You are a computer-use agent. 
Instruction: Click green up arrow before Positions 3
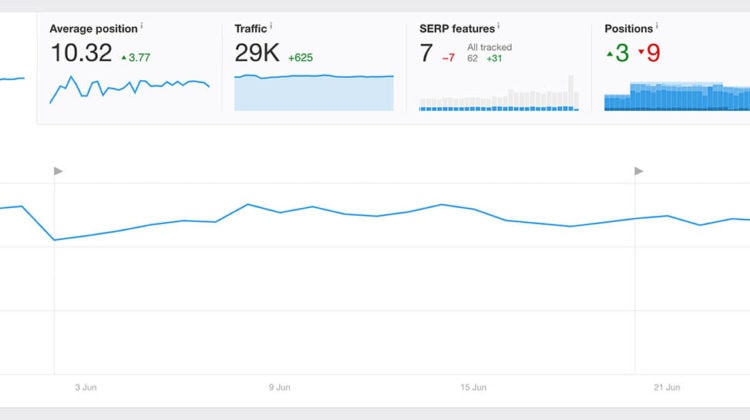[609, 54]
